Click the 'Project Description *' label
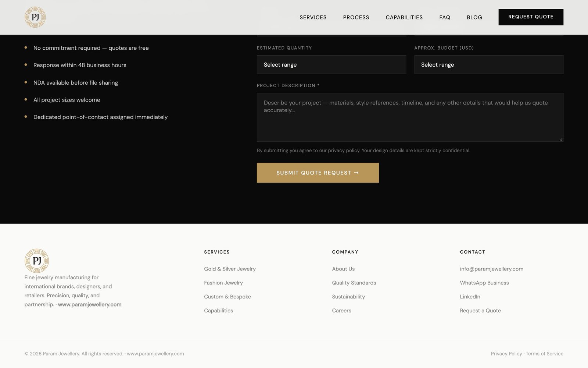This screenshot has height=368, width=588. 288,85
